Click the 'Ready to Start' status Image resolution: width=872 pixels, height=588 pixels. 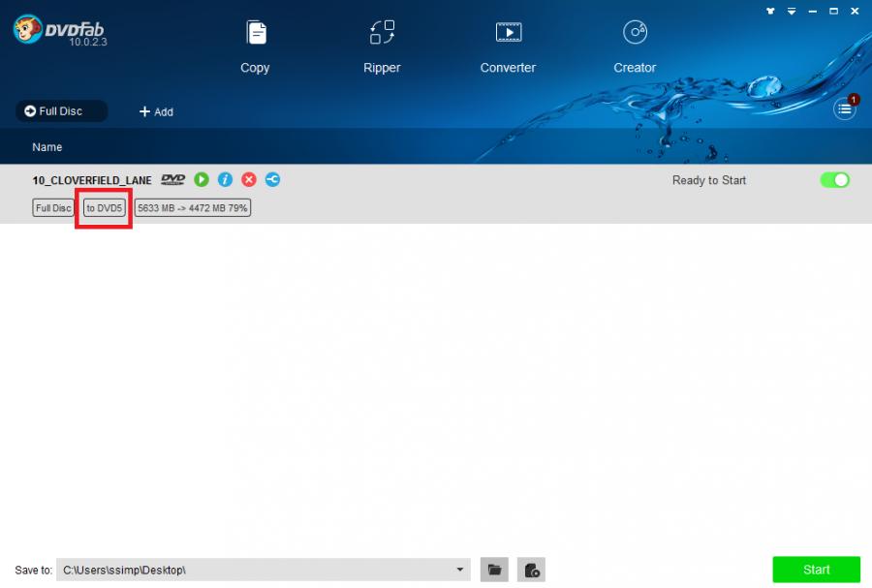click(709, 180)
